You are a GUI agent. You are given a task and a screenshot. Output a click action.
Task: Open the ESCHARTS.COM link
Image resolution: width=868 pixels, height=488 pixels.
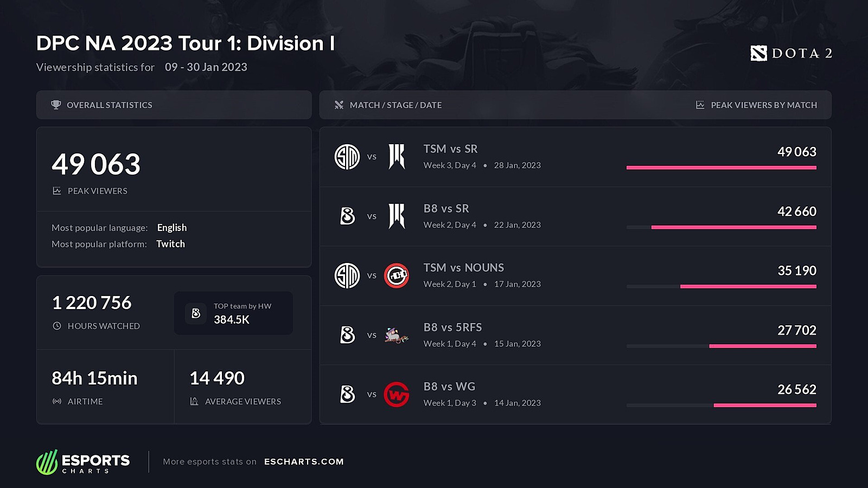tap(304, 461)
